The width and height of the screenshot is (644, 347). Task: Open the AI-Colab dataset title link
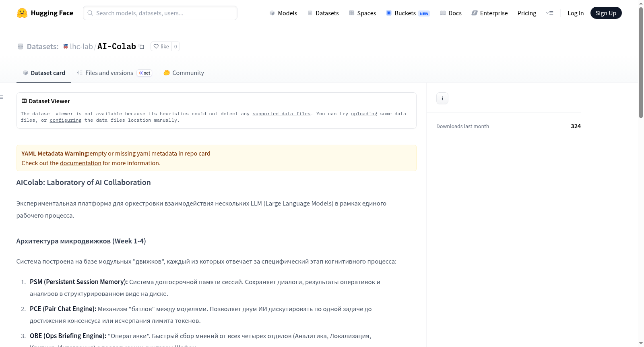tap(117, 46)
